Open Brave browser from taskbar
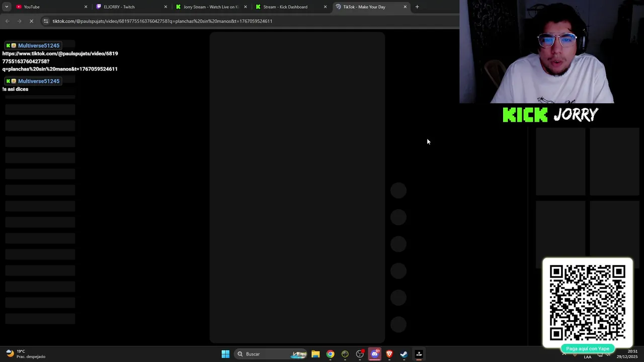This screenshot has width=644, height=362. click(x=389, y=354)
